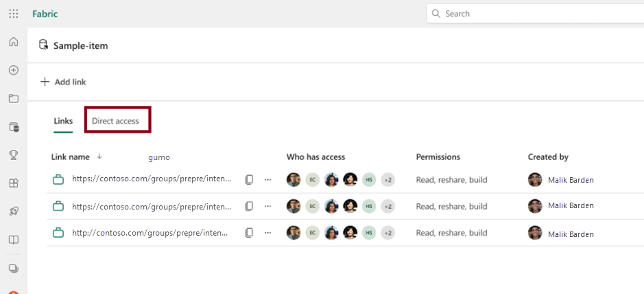This screenshot has height=294, width=644.
Task: Go to Home in the sidebar
Action: (x=13, y=42)
